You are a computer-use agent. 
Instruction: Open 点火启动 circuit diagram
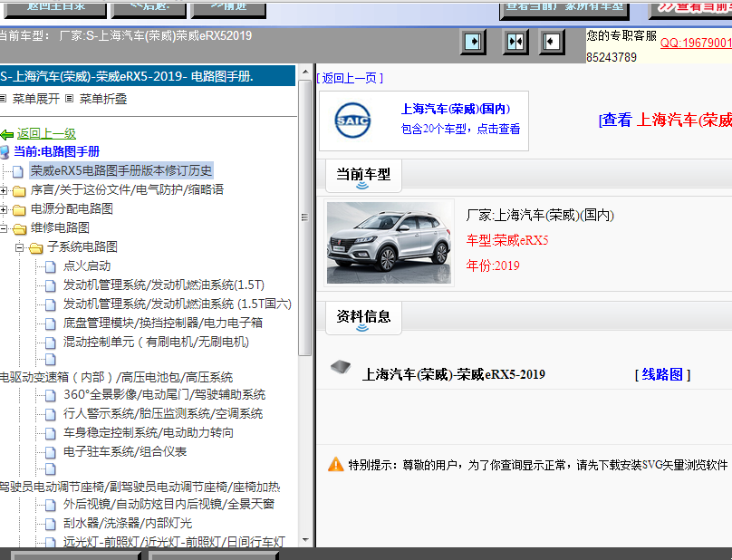pos(87,266)
